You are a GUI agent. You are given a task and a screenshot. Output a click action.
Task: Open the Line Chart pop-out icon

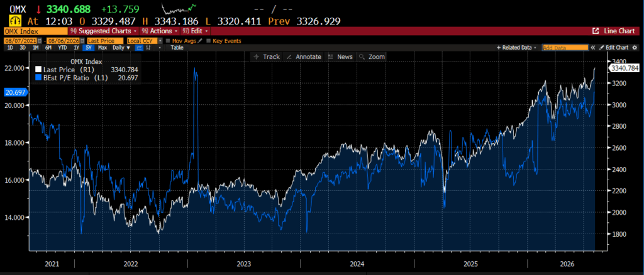pos(596,31)
